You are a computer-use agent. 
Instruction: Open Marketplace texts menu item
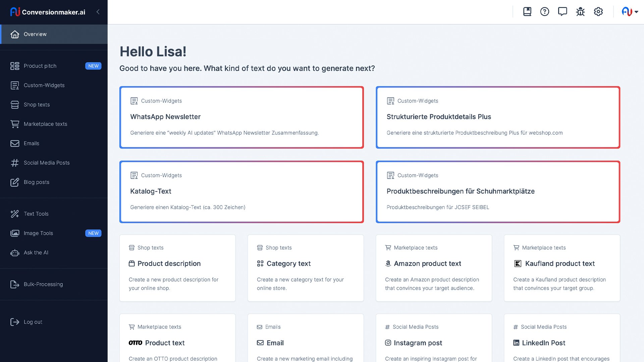45,124
